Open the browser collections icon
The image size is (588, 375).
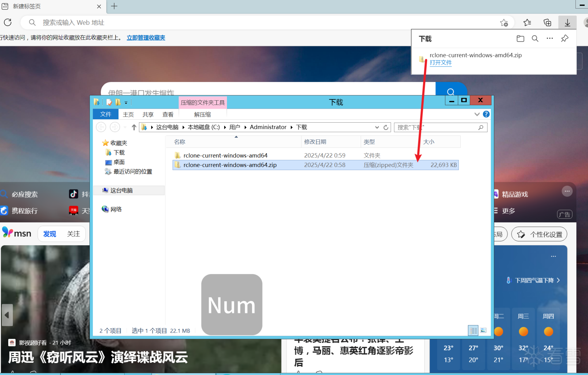[x=547, y=22]
